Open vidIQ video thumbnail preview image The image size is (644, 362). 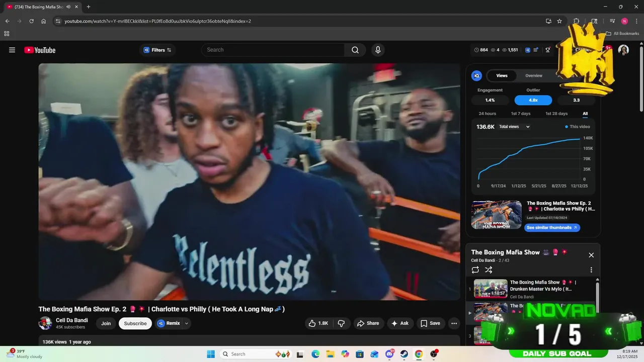(x=497, y=215)
